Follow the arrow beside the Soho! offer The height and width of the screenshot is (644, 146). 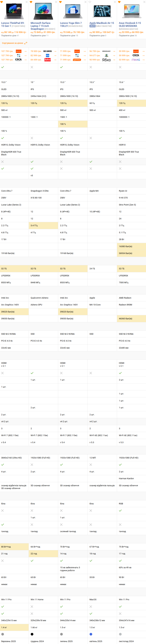(55, 60)
